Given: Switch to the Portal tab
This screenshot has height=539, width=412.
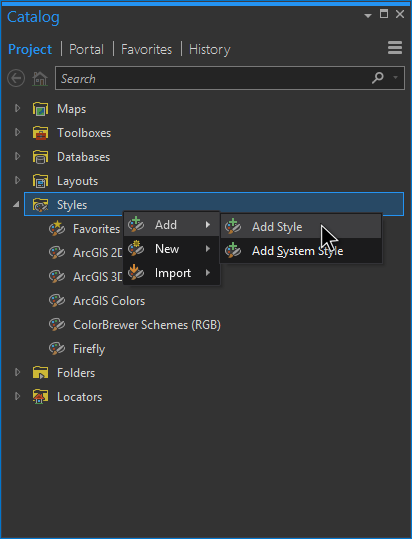Looking at the screenshot, I should point(86,49).
